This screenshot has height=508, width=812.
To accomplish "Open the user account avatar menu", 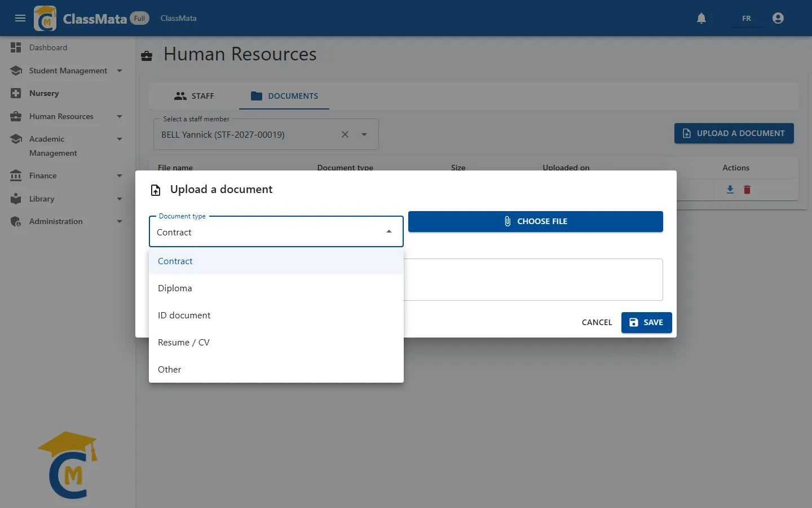I will tap(778, 18).
